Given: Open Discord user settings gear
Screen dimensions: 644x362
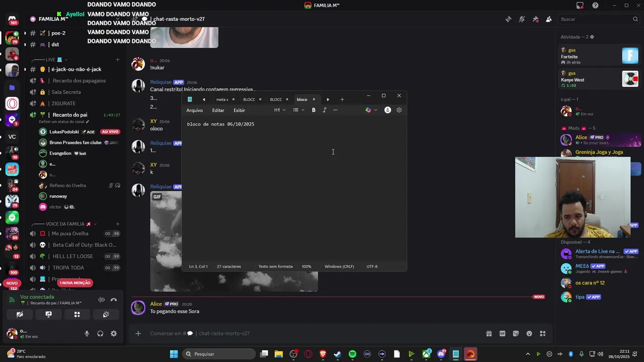Looking at the screenshot, I should [x=114, y=333].
